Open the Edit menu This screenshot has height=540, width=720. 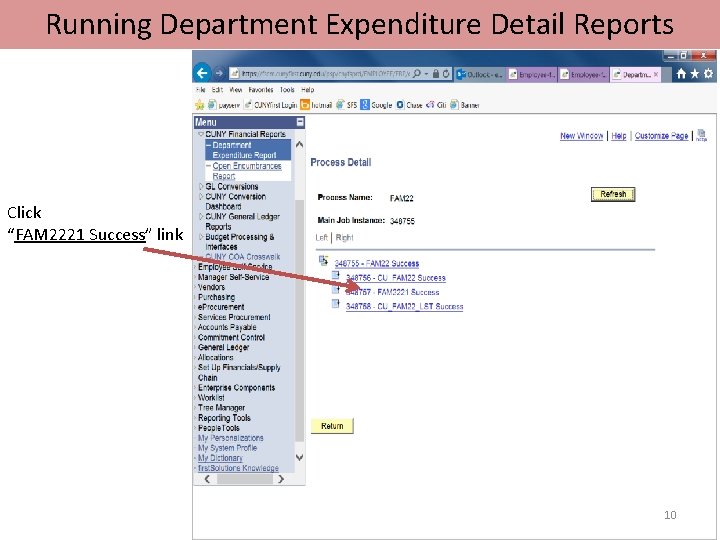tap(217, 90)
